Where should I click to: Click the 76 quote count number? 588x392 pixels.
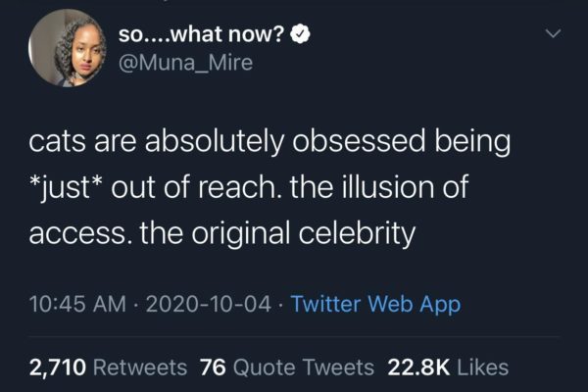[x=212, y=367]
